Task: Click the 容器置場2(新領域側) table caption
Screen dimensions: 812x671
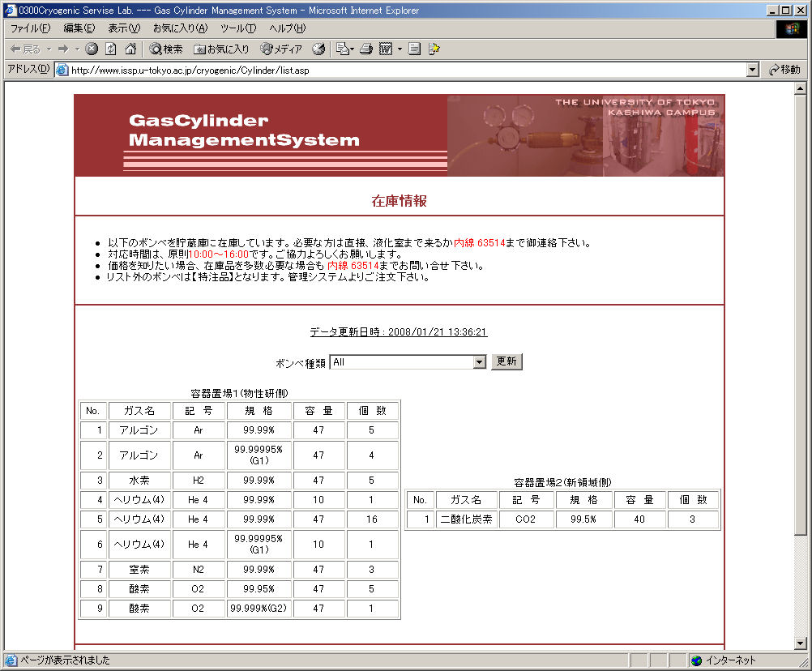Action: (562, 482)
